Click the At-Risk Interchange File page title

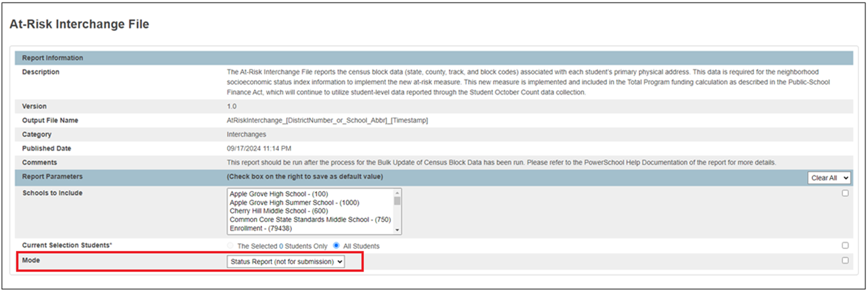[79, 24]
